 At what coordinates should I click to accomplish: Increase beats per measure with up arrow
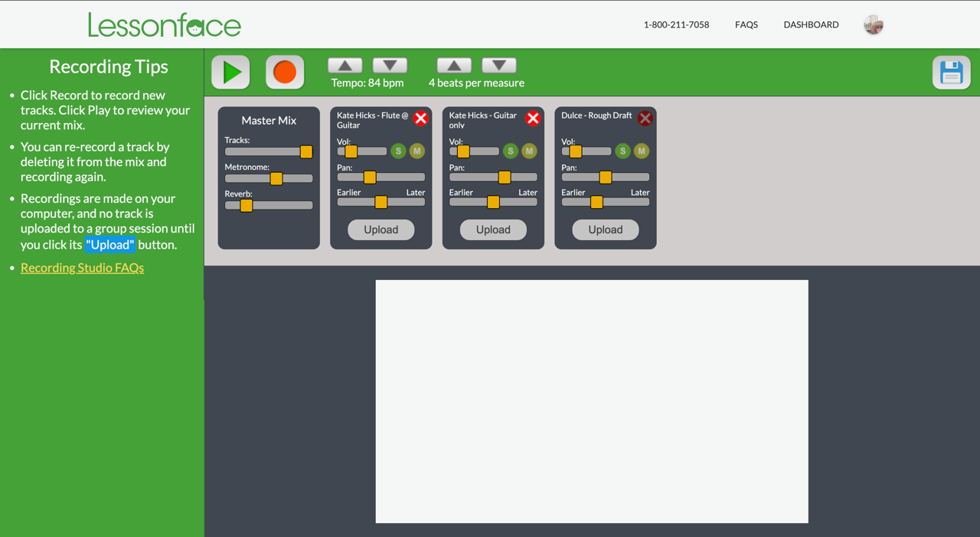pos(454,66)
